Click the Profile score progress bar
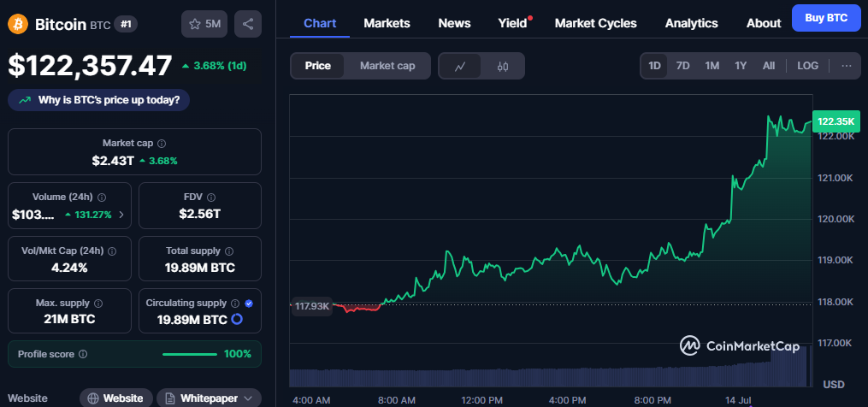 [x=190, y=354]
